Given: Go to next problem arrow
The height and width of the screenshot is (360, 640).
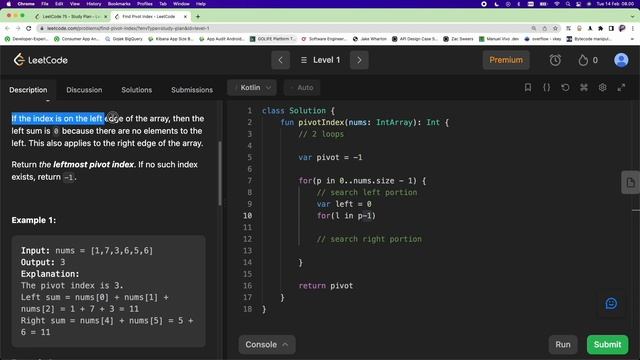Looking at the screenshot, I should click(359, 60).
